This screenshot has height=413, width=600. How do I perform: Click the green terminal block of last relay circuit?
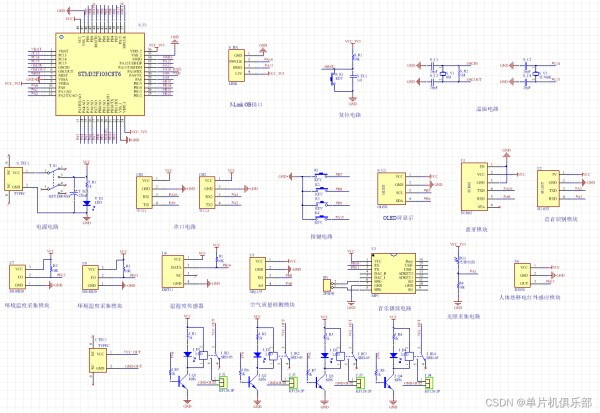point(429,382)
